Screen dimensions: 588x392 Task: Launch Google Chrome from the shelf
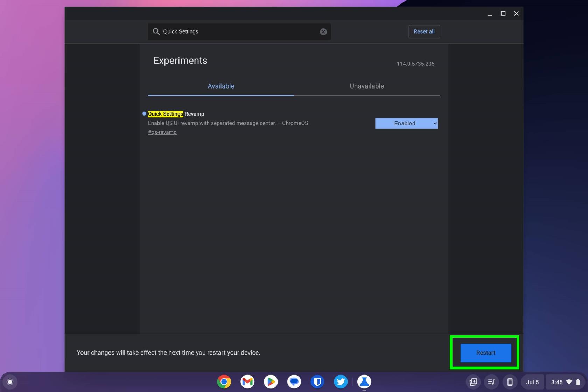224,381
